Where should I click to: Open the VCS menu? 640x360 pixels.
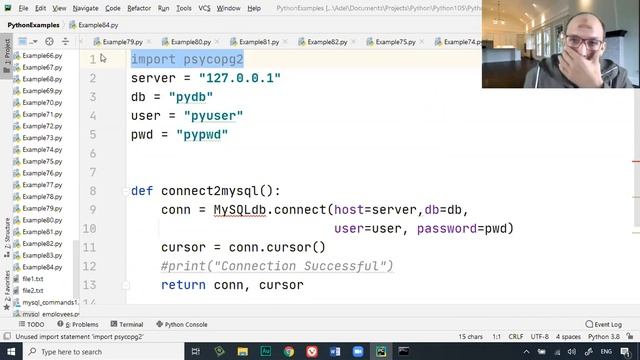(x=204, y=8)
